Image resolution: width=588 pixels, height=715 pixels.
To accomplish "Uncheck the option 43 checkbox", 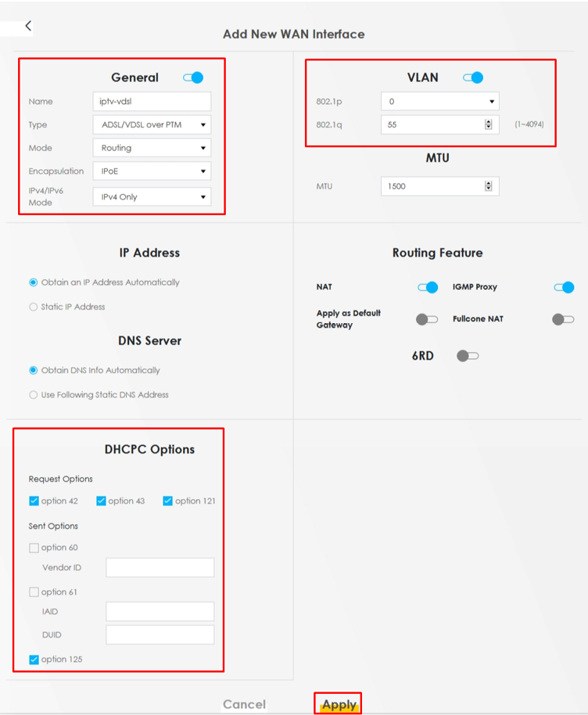I will [101, 501].
